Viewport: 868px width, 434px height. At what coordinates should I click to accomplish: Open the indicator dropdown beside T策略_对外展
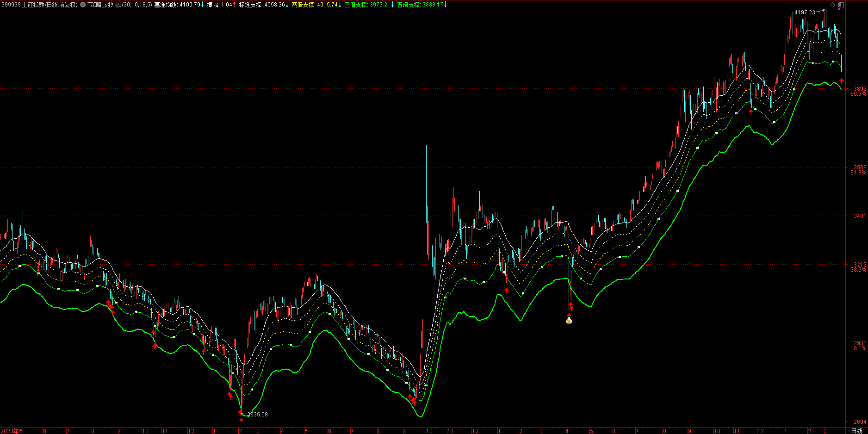point(83,5)
